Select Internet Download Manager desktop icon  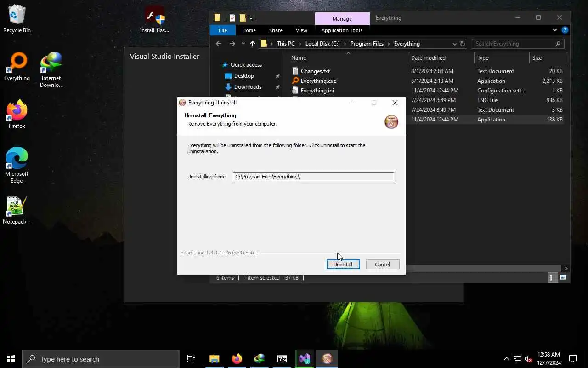pyautogui.click(x=51, y=70)
